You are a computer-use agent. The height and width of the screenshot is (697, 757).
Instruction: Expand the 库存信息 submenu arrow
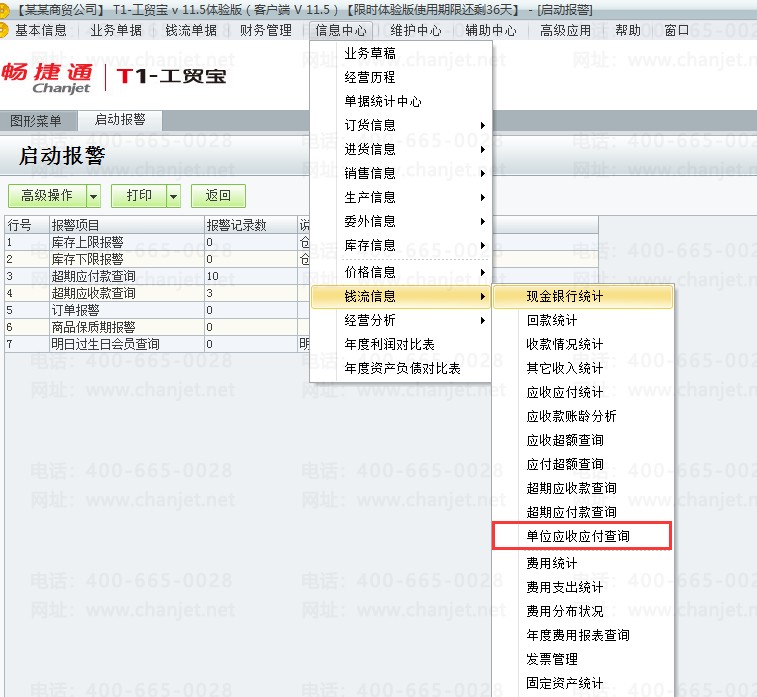[x=483, y=246]
